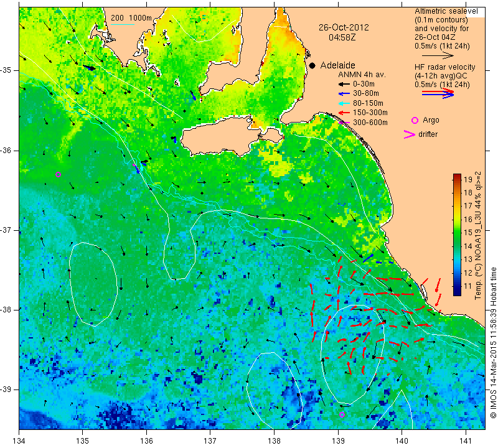Image resolution: width=498 pixels, height=448 pixels.
Task: Click the ANMN 4h av. legend heading
Action: coord(362,75)
